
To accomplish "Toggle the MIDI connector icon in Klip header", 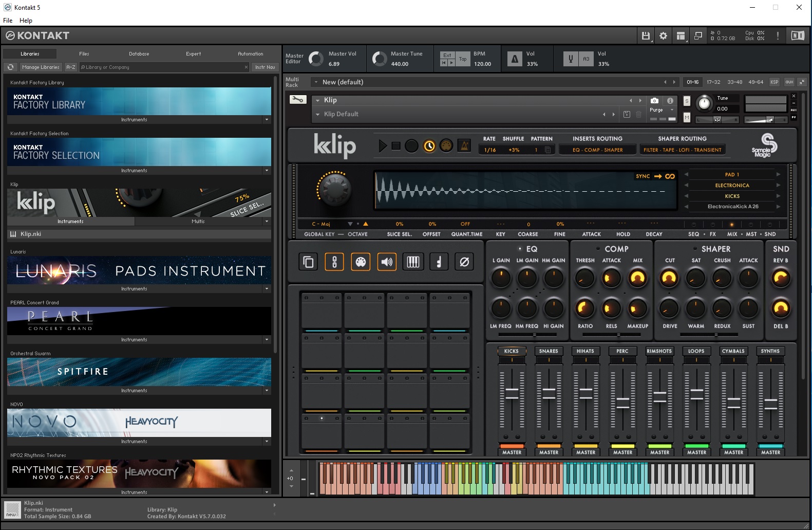I will pos(446,146).
